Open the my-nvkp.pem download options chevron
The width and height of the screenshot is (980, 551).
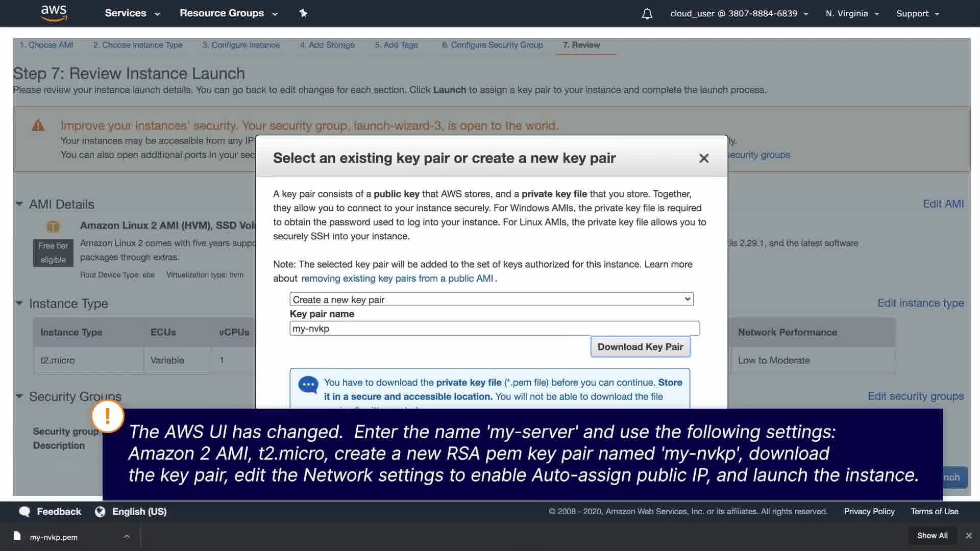point(127,536)
